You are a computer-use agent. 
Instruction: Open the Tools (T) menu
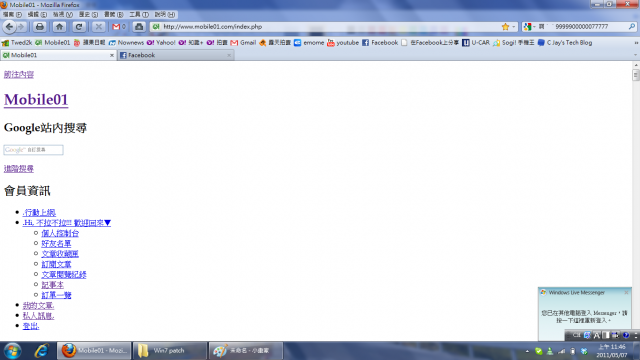(139, 14)
